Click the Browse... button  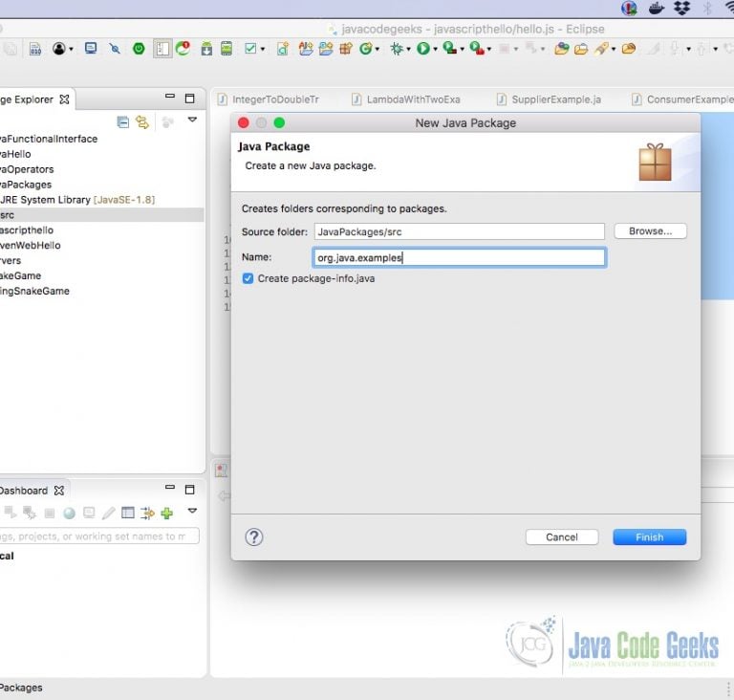coord(650,231)
